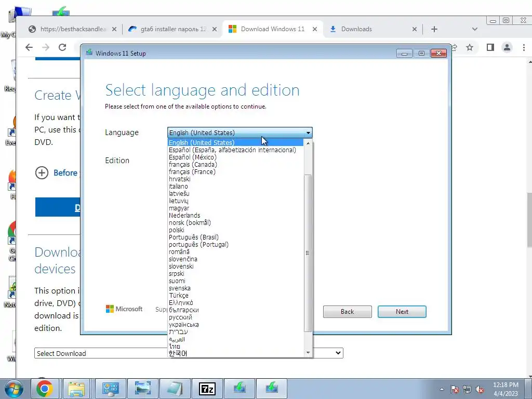Image resolution: width=532 pixels, height=399 pixels.
Task: Select português (Portugal) entry
Action: point(235,245)
